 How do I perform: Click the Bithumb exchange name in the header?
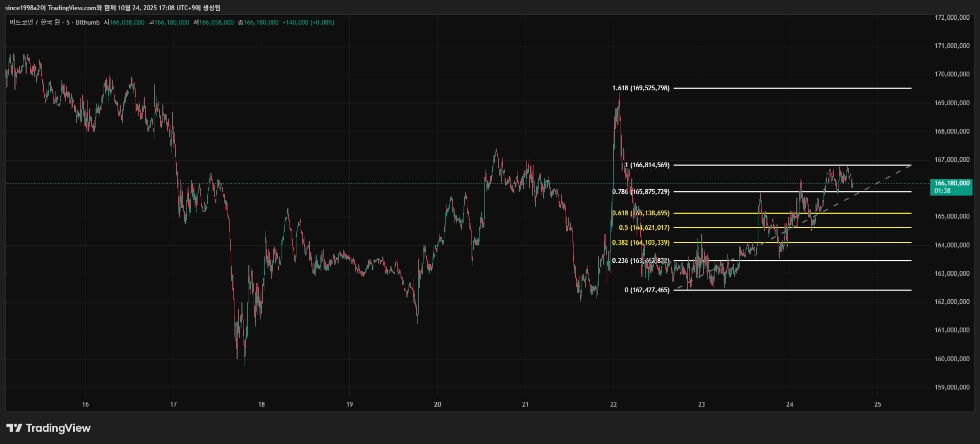point(88,22)
